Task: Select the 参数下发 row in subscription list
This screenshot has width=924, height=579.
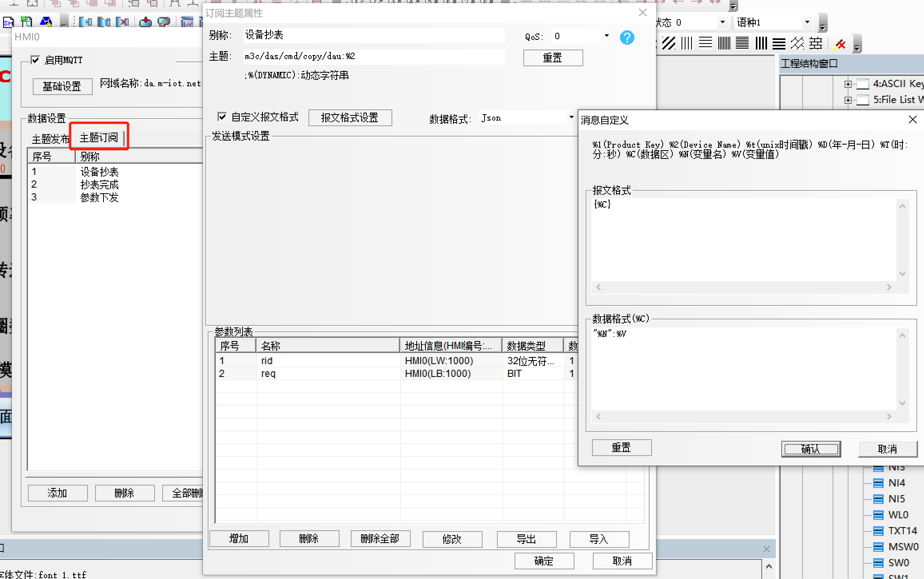Action: (x=116, y=197)
